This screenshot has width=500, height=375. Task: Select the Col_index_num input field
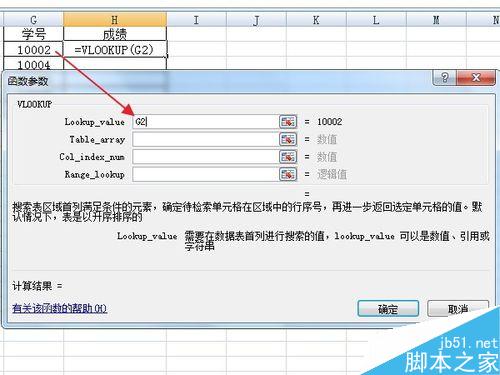[205, 157]
